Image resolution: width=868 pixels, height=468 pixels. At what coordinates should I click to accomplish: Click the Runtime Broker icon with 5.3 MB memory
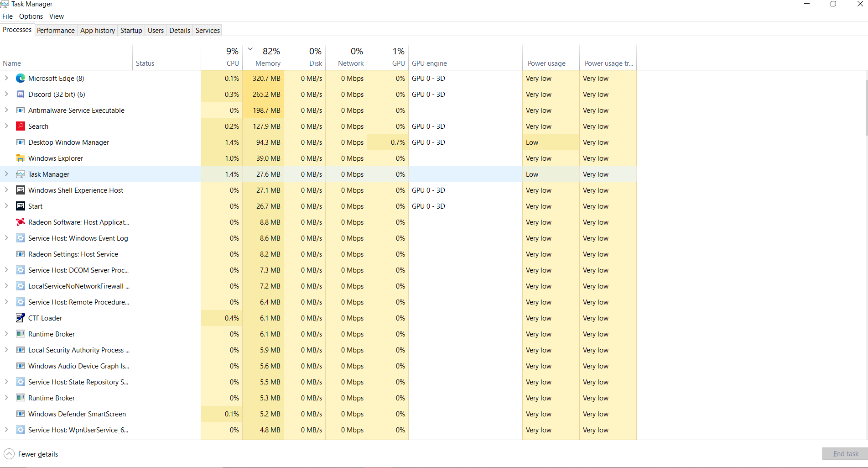pos(21,398)
